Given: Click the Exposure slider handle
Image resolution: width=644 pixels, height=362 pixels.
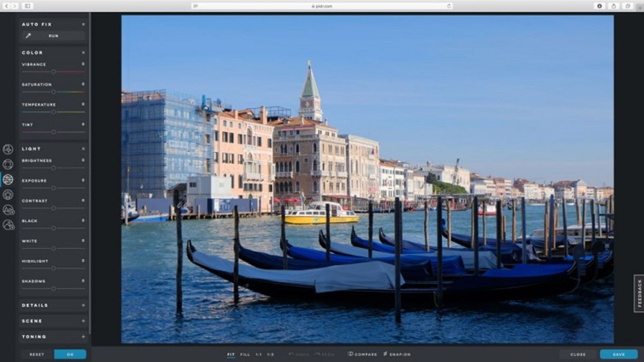Looking at the screenshot, I should [53, 188].
